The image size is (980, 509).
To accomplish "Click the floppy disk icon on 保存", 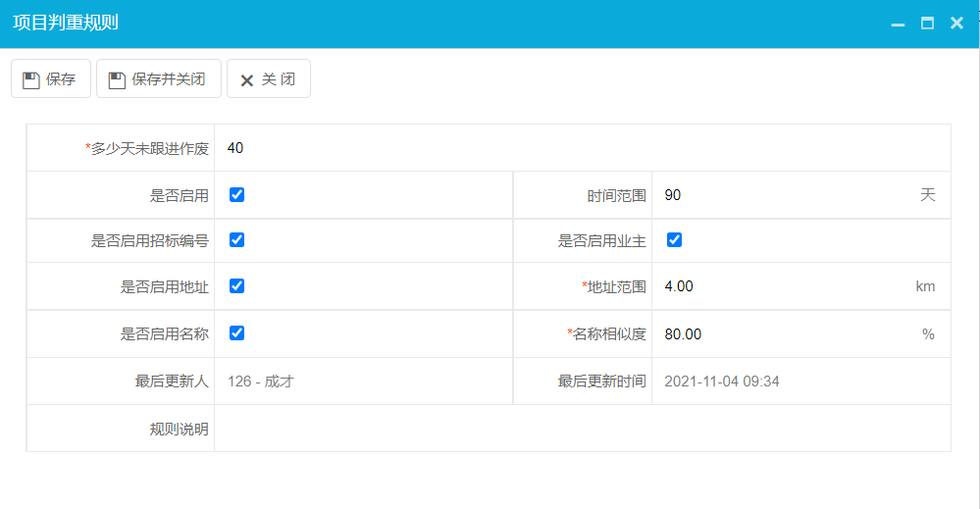I will [31, 79].
